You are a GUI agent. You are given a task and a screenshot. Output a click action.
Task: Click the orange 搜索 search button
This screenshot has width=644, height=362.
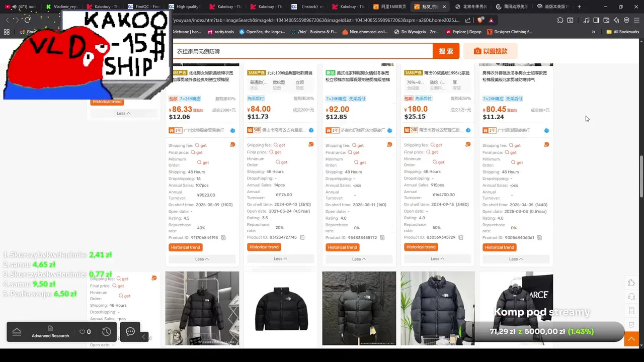pos(446,51)
